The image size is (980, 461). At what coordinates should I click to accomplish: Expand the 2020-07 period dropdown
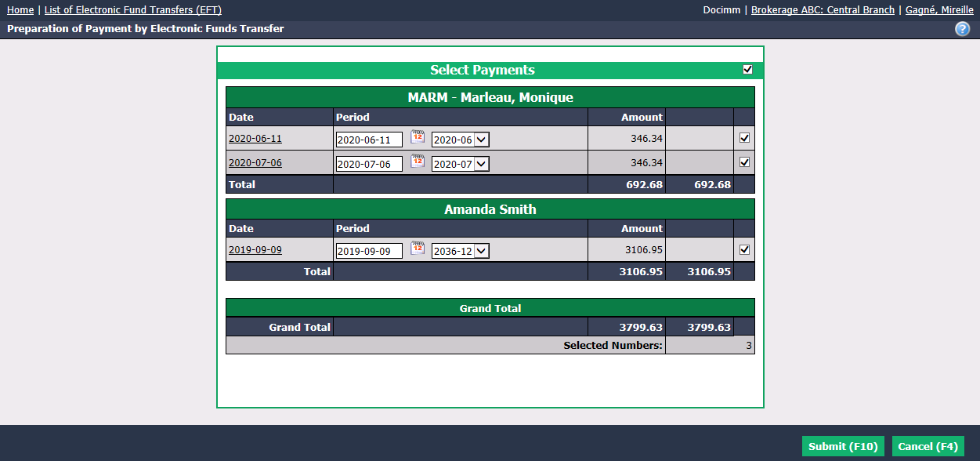click(461, 164)
